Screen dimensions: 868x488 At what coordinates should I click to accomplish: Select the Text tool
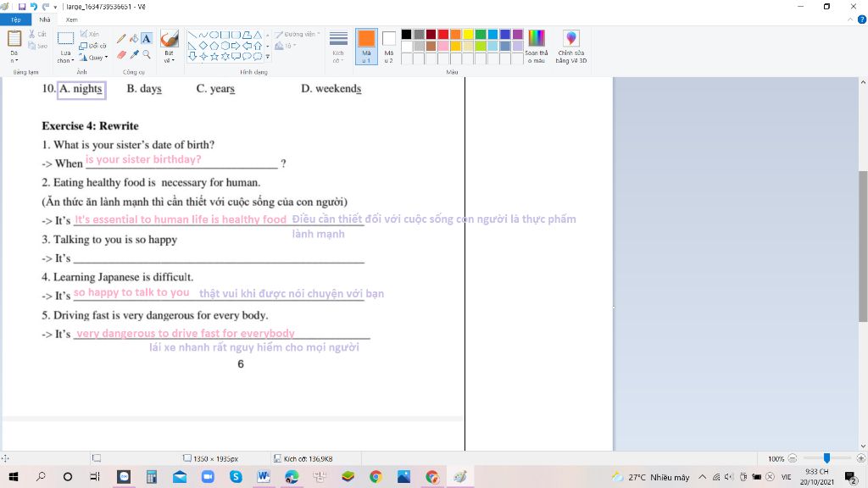coord(146,39)
